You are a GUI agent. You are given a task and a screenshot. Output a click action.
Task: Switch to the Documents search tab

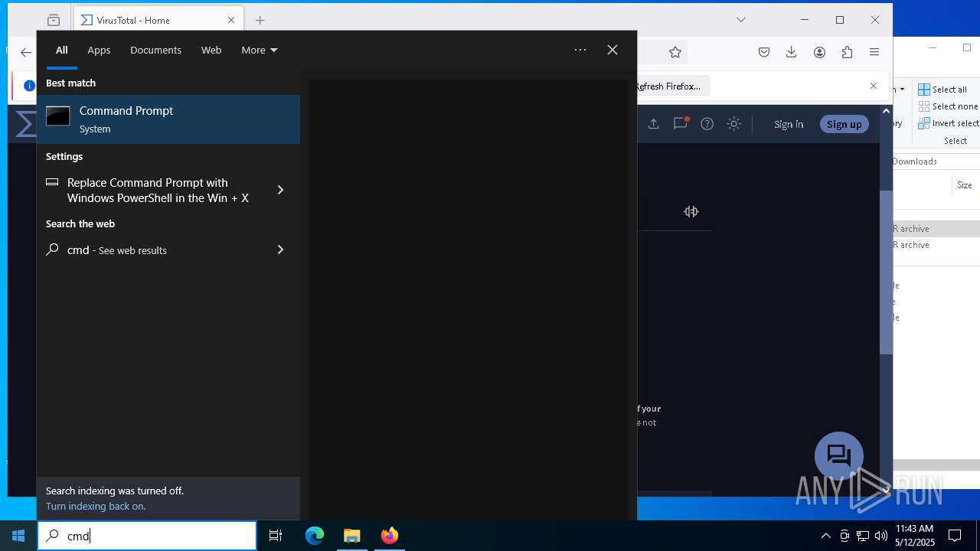point(155,50)
